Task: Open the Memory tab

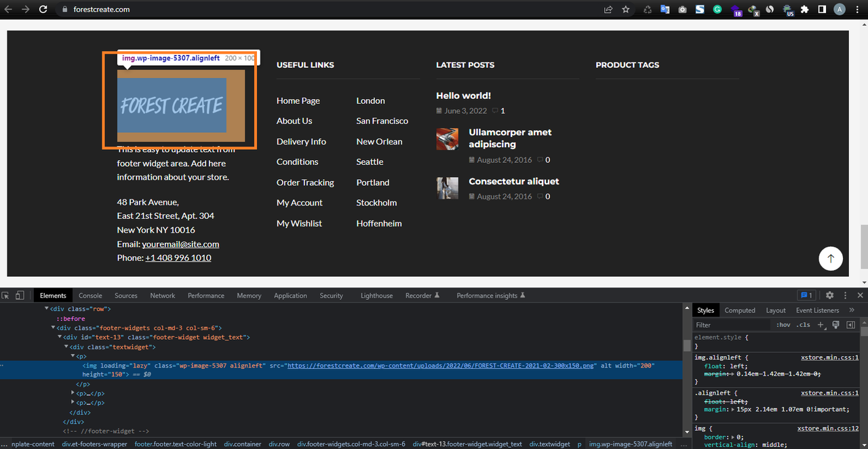Action: pyautogui.click(x=249, y=296)
